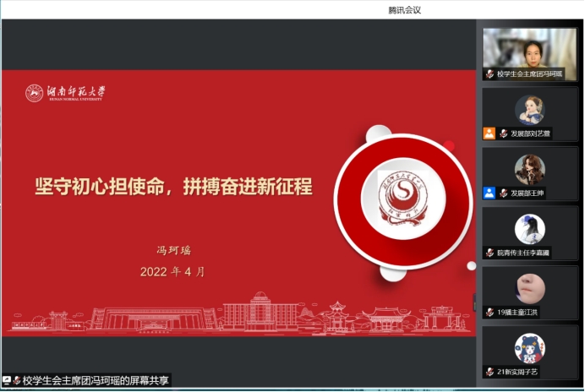Viewport: 585px width, 392px height.
Task: Click 皖青传主任李嘉圃's avatar picture
Action: click(x=530, y=229)
